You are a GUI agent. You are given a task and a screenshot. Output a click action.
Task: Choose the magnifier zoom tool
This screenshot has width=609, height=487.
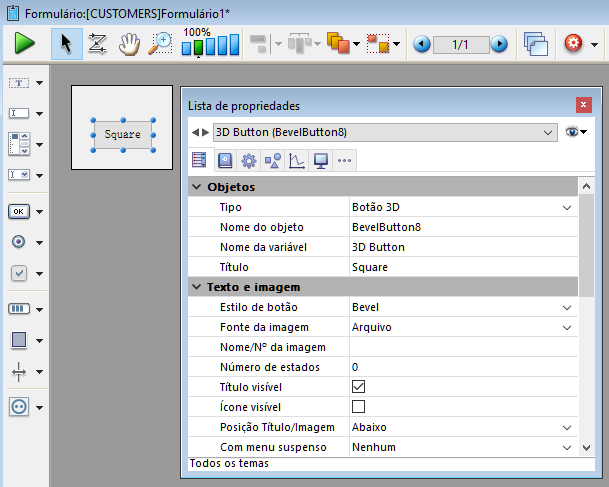tap(159, 44)
